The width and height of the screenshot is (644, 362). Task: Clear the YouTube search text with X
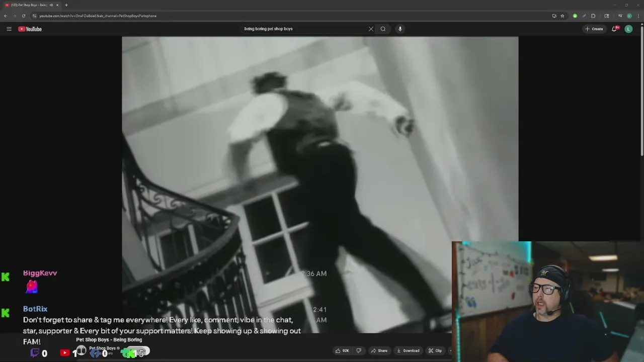pyautogui.click(x=371, y=29)
